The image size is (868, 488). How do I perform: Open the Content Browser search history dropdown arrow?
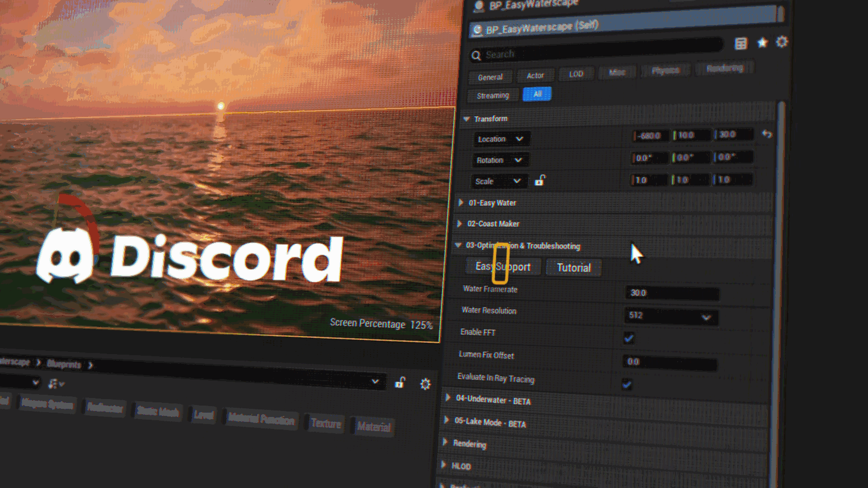pos(375,381)
